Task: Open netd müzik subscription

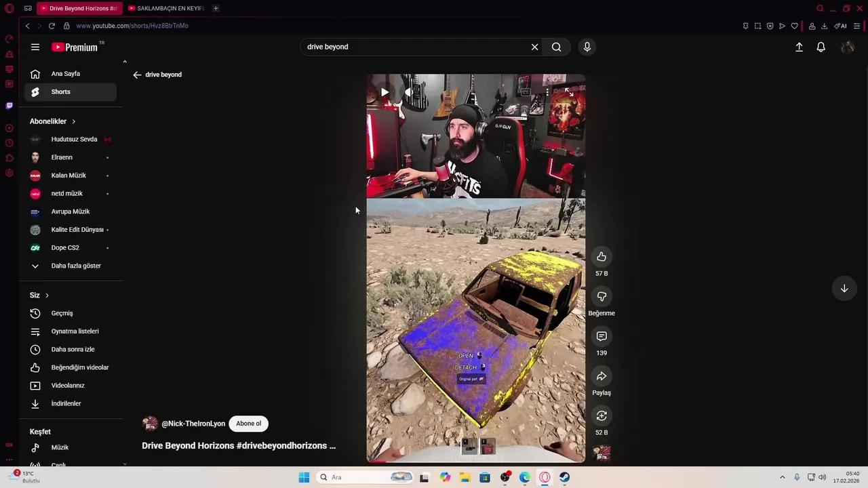Action: (x=71, y=193)
